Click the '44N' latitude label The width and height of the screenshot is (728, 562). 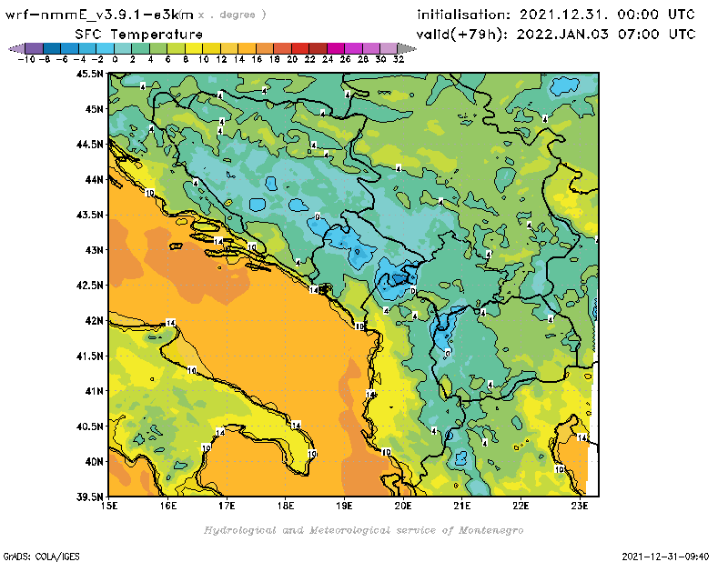click(94, 179)
